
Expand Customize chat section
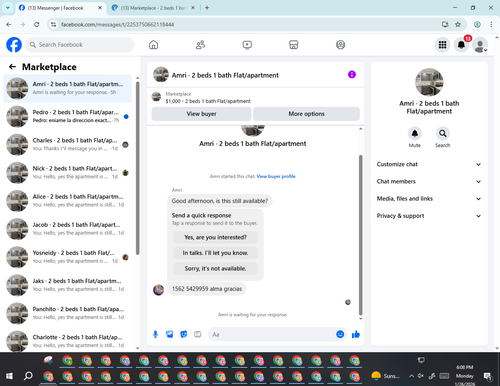pyautogui.click(x=429, y=164)
